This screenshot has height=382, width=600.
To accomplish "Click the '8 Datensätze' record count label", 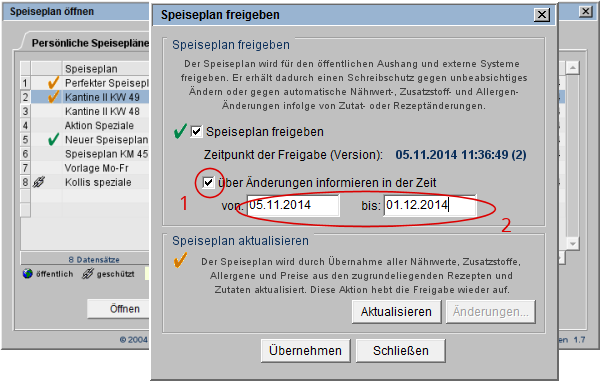I will pyautogui.click(x=94, y=260).
